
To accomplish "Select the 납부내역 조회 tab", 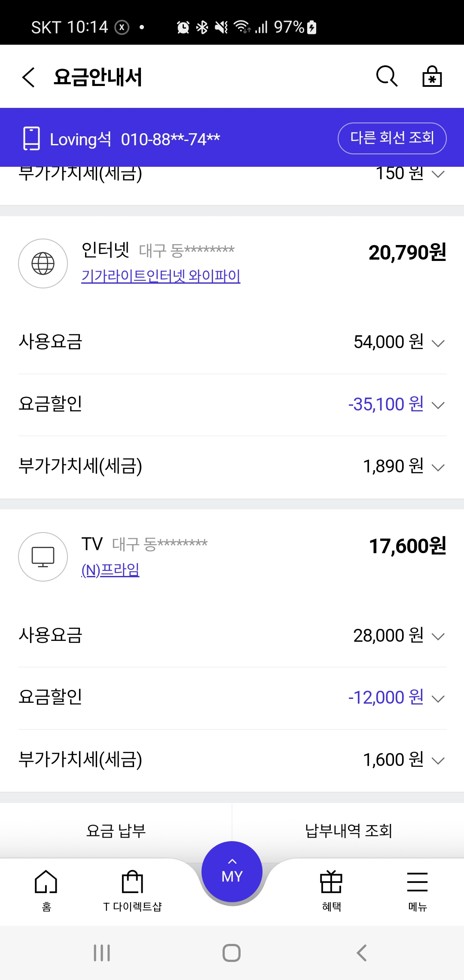I will click(348, 830).
